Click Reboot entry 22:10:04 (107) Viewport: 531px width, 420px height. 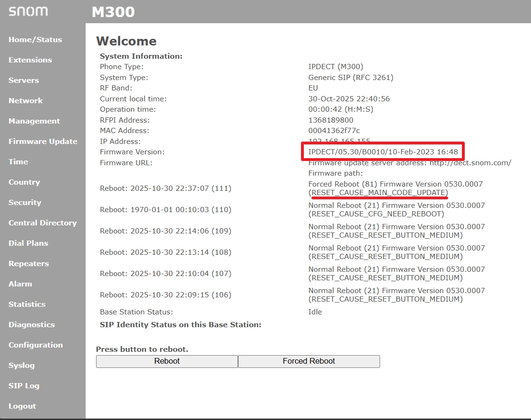click(x=166, y=274)
